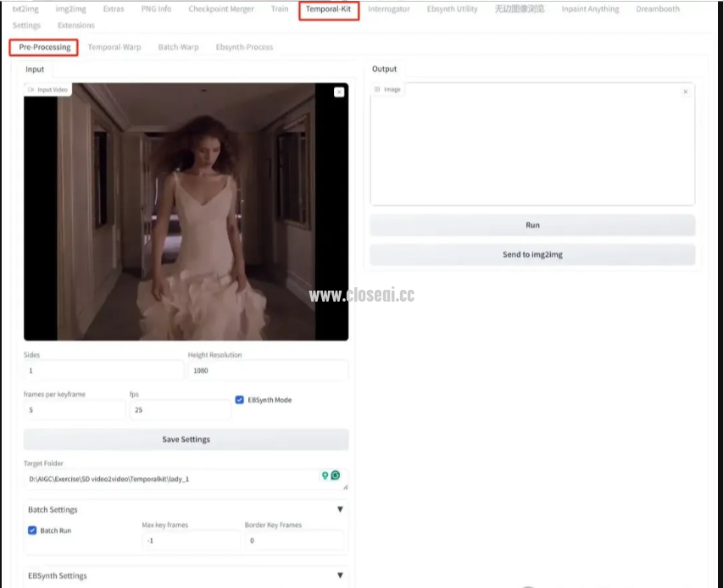
Task: Go to Checkpoint Merger tab
Action: tap(221, 8)
